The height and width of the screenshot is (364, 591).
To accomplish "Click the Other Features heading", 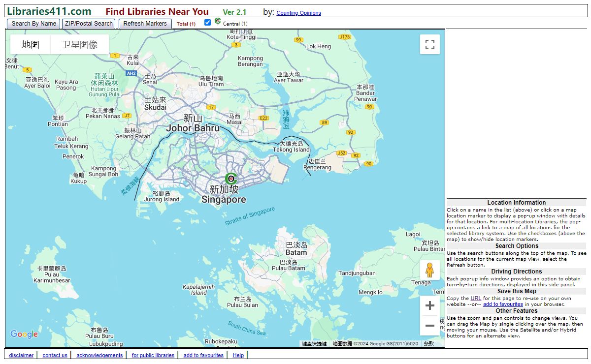I will 517,311.
